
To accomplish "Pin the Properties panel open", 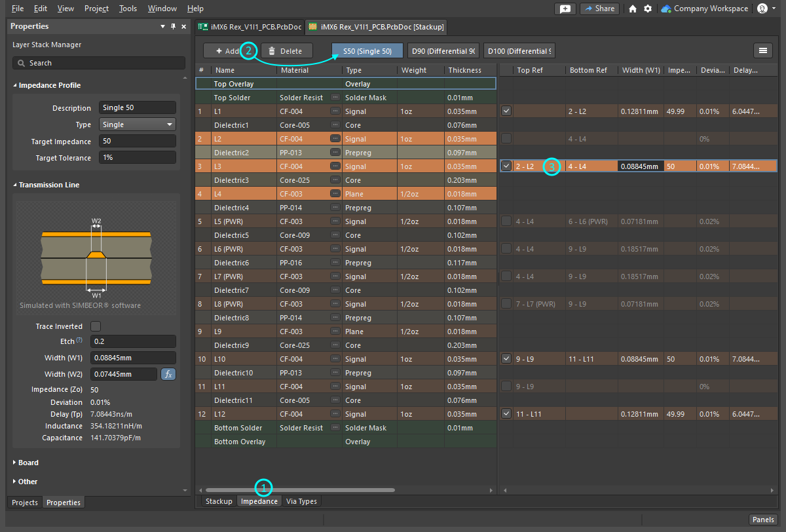I will (173, 26).
